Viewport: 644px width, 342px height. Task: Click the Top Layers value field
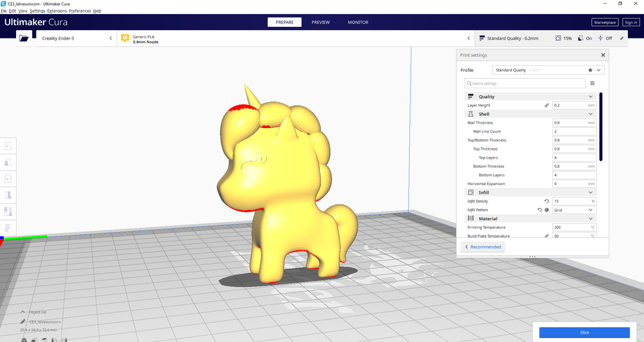[574, 158]
